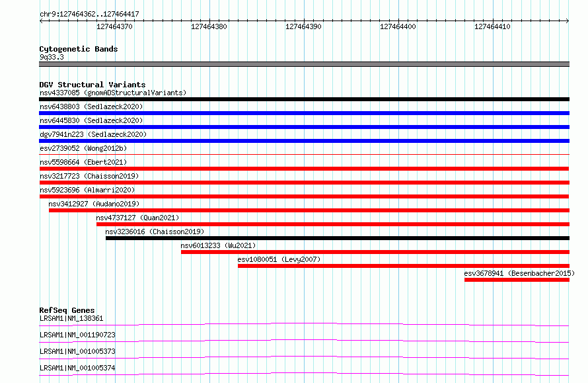Select the blue nsv6445830 variant bar
Screen dimensions: 588x383
pos(304,127)
